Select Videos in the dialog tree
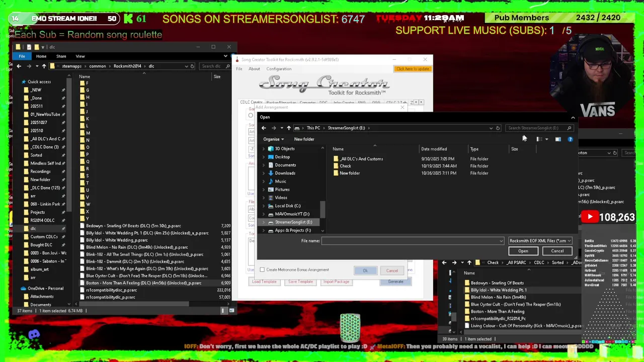The image size is (644, 362). (281, 198)
